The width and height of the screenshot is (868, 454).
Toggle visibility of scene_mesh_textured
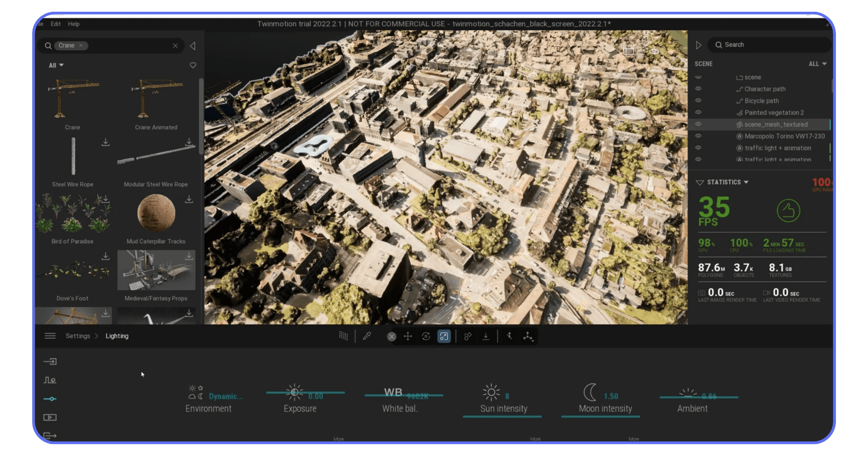[698, 124]
